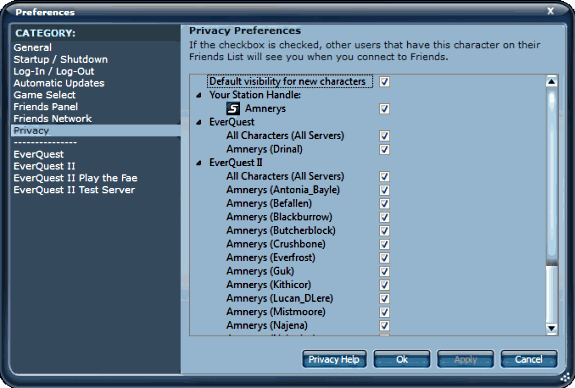Toggle visibility for Amnerys (Guk)
Viewport: 575px width, 388px height.
(x=384, y=271)
